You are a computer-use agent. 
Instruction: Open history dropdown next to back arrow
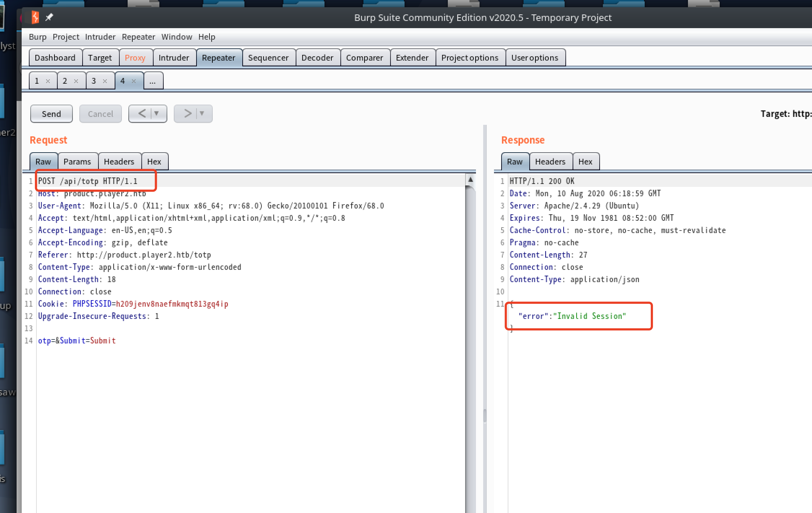tap(157, 114)
